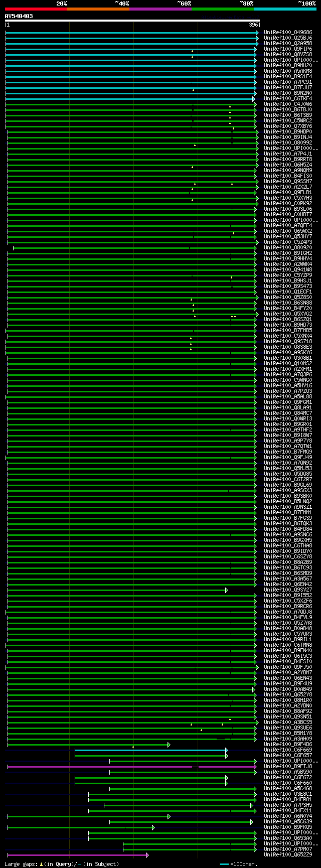Click the UniRef100_A5B590 label
Viewport: 321px width, 868px height.
288,772
